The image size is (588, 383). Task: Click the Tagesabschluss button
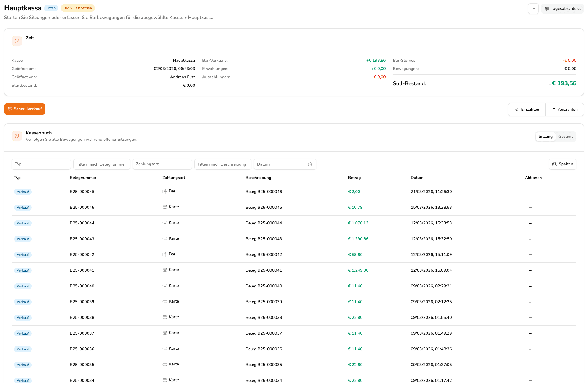tap(562, 9)
